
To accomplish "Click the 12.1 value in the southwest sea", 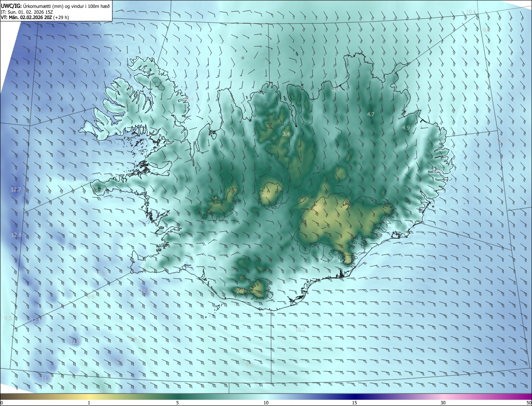I will pos(36,320).
